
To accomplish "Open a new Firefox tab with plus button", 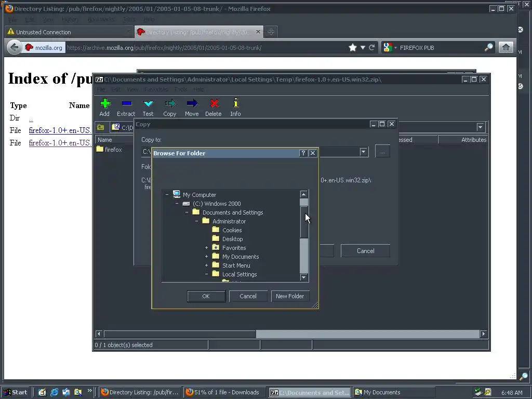I will pos(271,32).
